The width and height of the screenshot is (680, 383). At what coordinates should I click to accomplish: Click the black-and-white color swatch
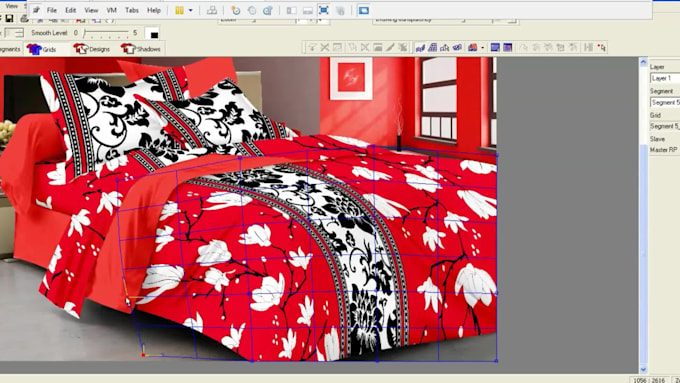tap(152, 33)
